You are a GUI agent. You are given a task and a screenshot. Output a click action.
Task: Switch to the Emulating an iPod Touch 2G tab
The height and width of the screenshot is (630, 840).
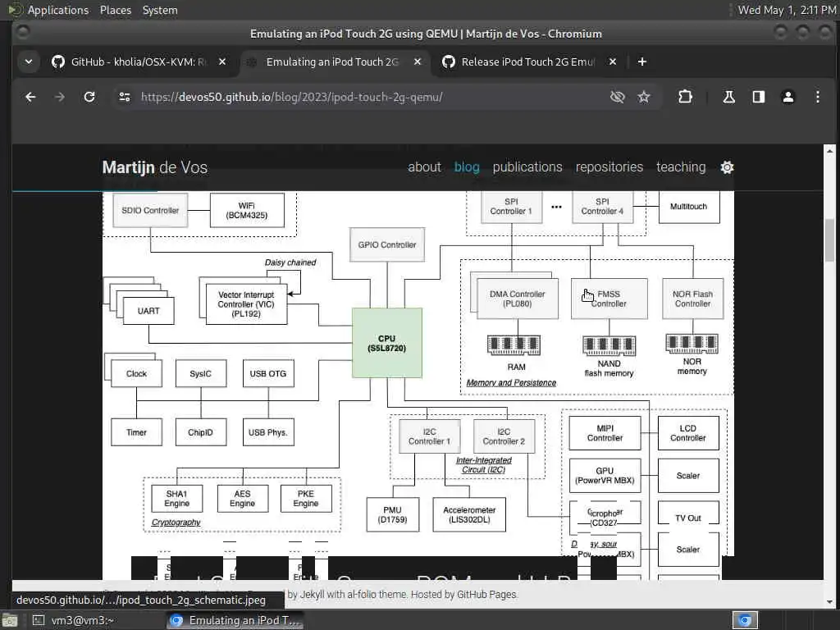click(x=332, y=62)
